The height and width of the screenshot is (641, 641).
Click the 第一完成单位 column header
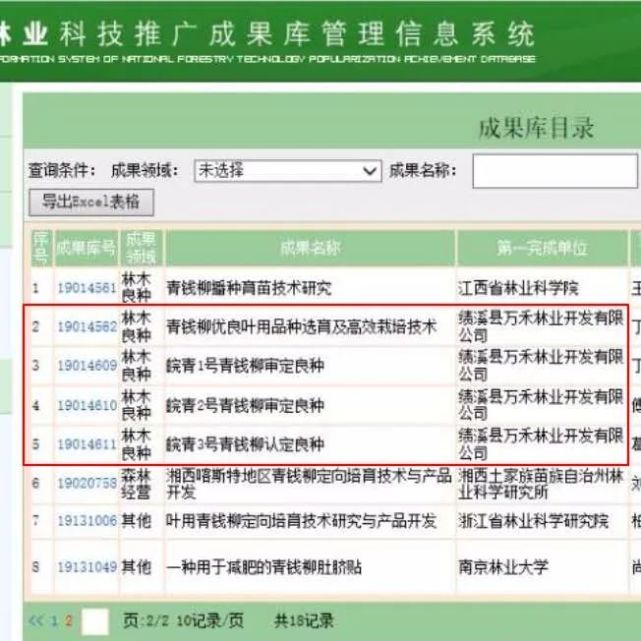coord(542,248)
